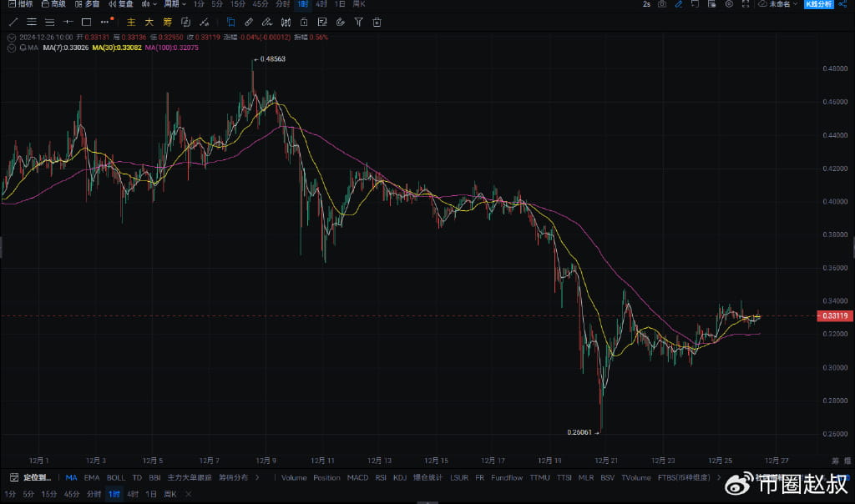The image size is (855, 504).
Task: Take a chart screenshot with camera icon
Action: click(x=662, y=4)
